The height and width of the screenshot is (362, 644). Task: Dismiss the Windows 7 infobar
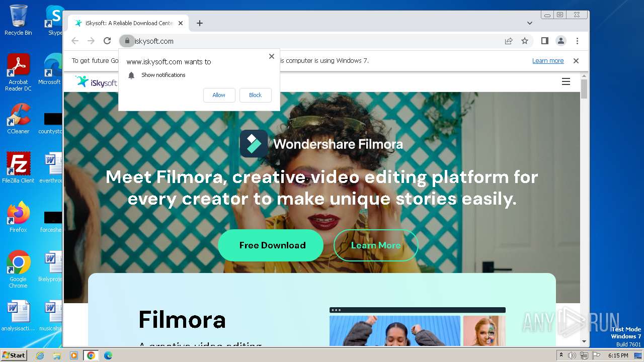(576, 61)
